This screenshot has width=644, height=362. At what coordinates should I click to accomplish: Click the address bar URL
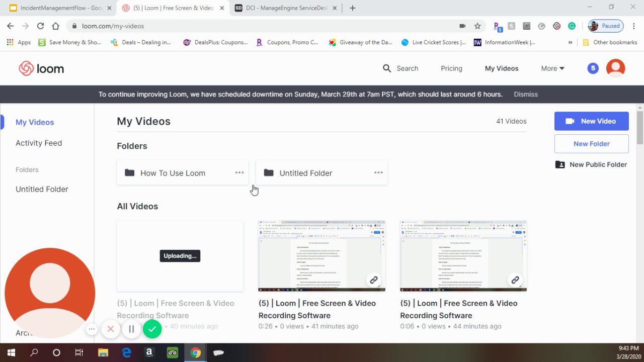click(x=113, y=26)
